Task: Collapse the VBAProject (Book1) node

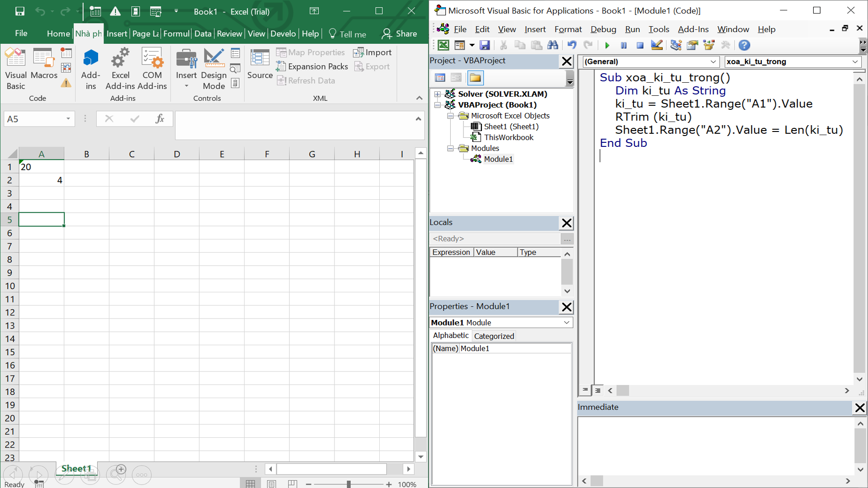Action: click(438, 105)
